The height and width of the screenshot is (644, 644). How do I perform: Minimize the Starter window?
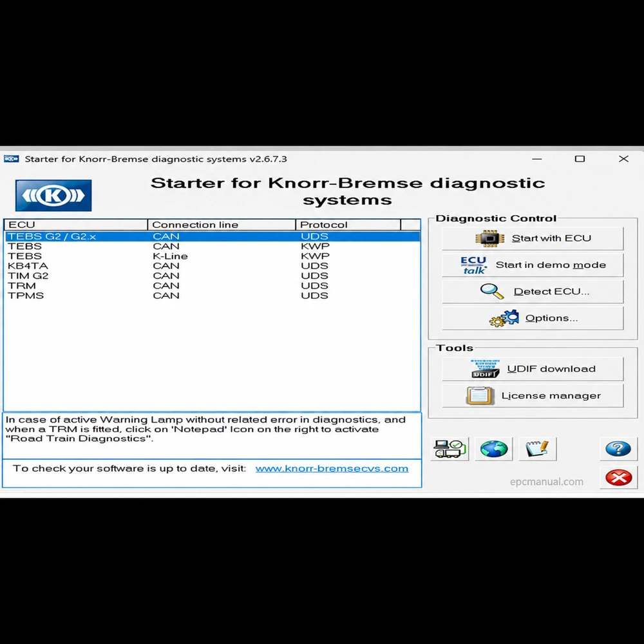tap(537, 159)
